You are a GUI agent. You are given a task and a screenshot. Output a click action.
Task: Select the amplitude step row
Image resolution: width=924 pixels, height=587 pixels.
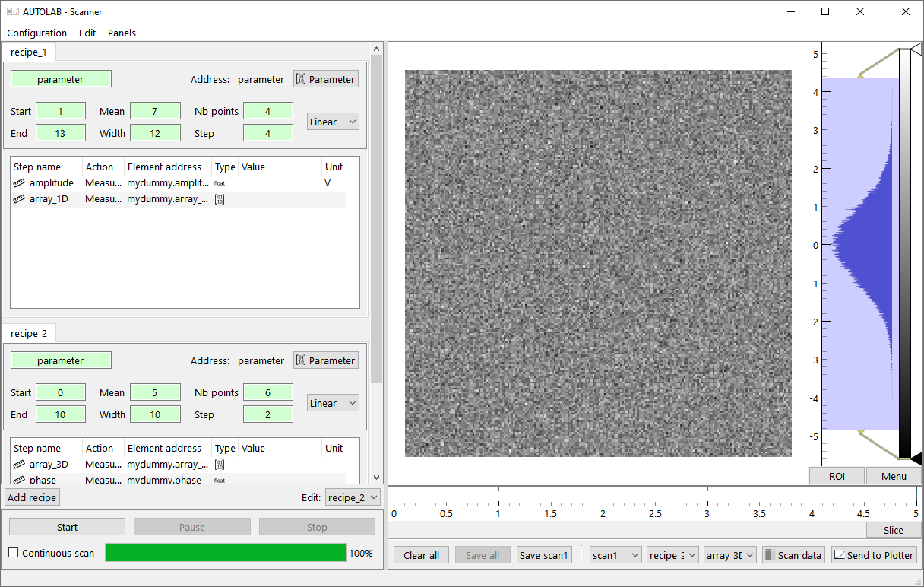[179, 183]
